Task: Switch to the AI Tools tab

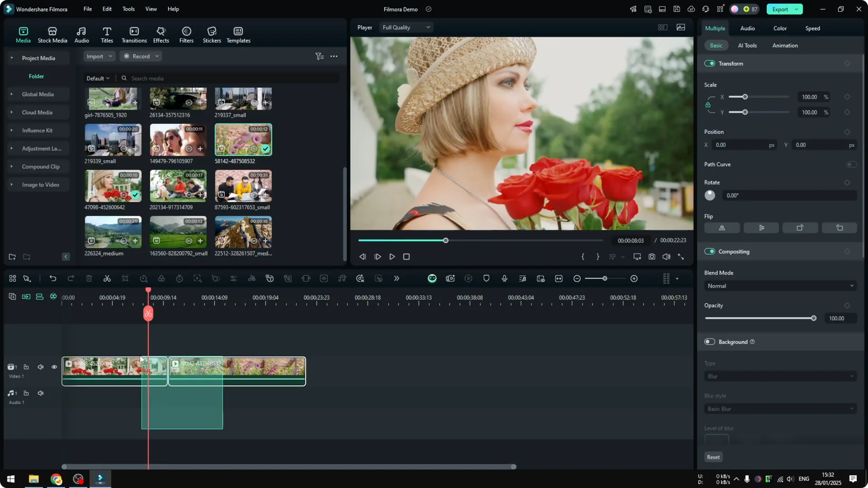Action: click(747, 45)
